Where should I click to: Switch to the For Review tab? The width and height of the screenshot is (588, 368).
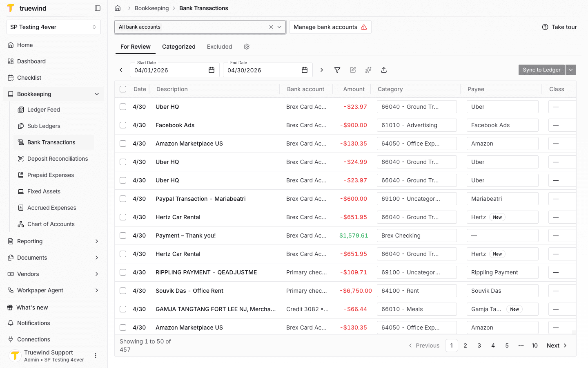tap(136, 47)
